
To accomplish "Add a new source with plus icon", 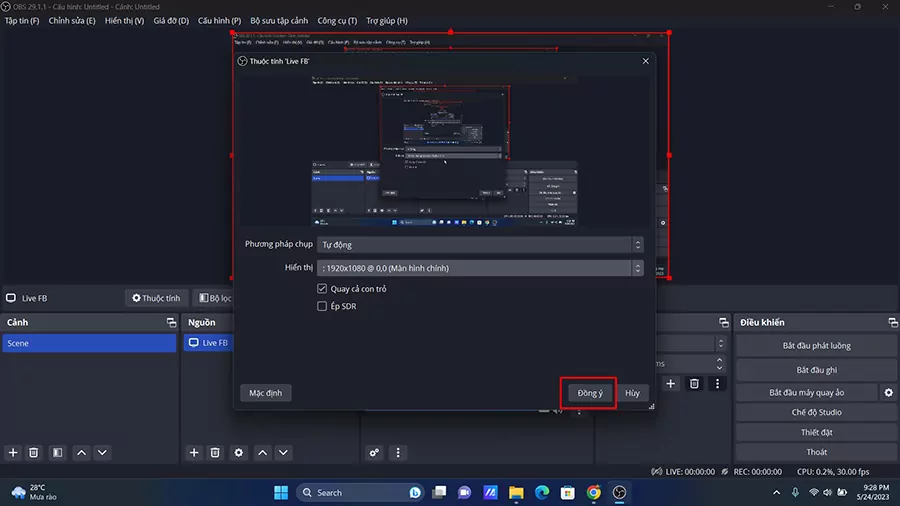I will tap(194, 453).
